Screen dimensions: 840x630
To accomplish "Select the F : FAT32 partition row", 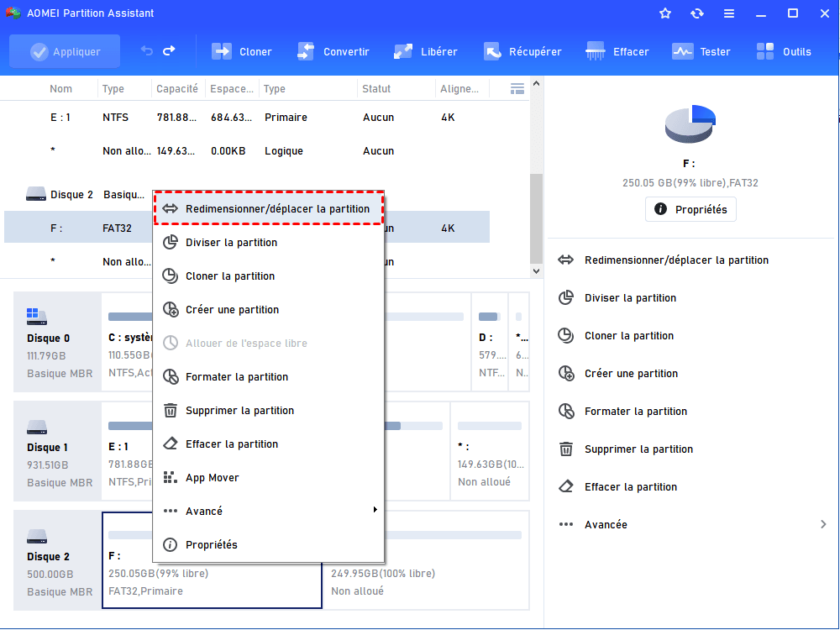I will (78, 228).
